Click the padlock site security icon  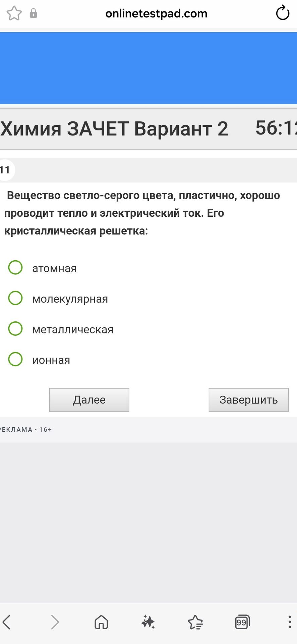point(34,13)
